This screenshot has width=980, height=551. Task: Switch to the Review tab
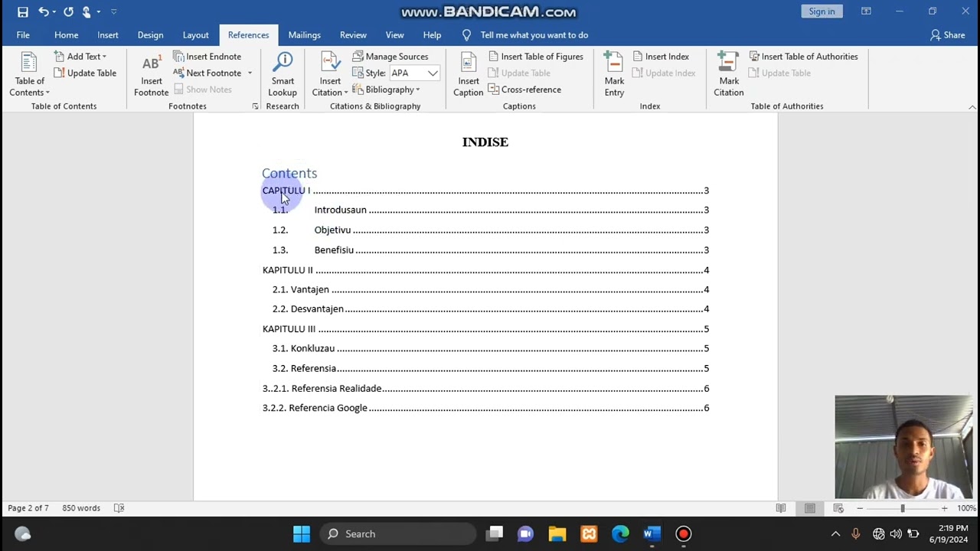coord(353,35)
